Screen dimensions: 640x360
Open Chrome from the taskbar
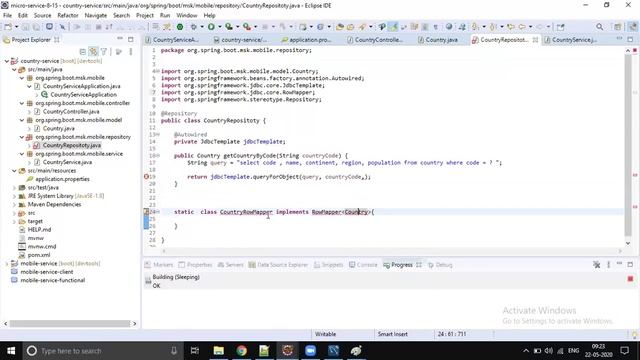coord(241,351)
